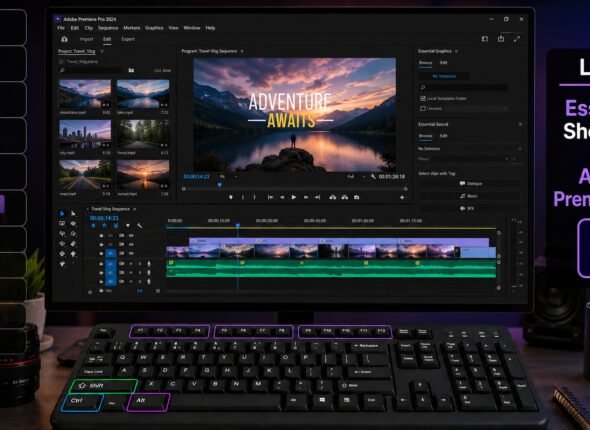Open the Button Editor plus icon

402,197
